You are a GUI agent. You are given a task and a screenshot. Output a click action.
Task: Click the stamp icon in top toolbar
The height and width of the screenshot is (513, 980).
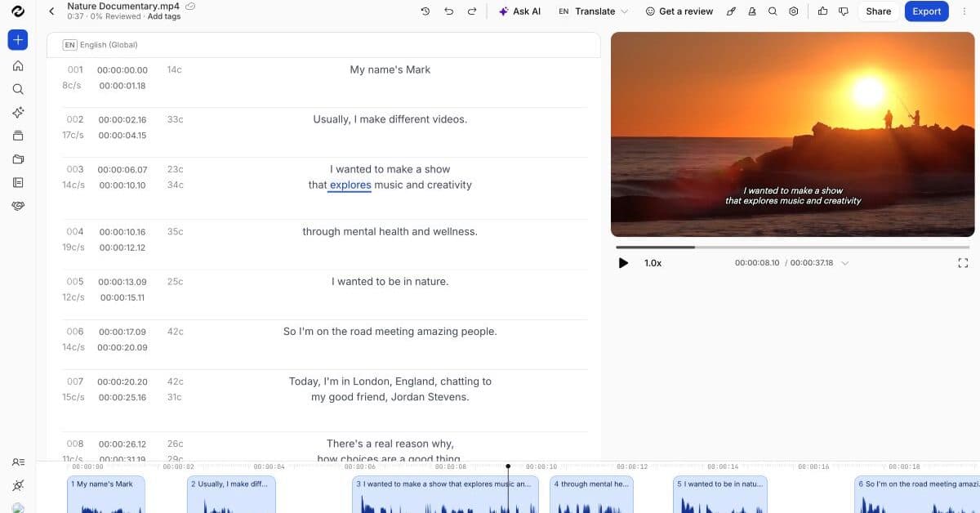point(751,11)
